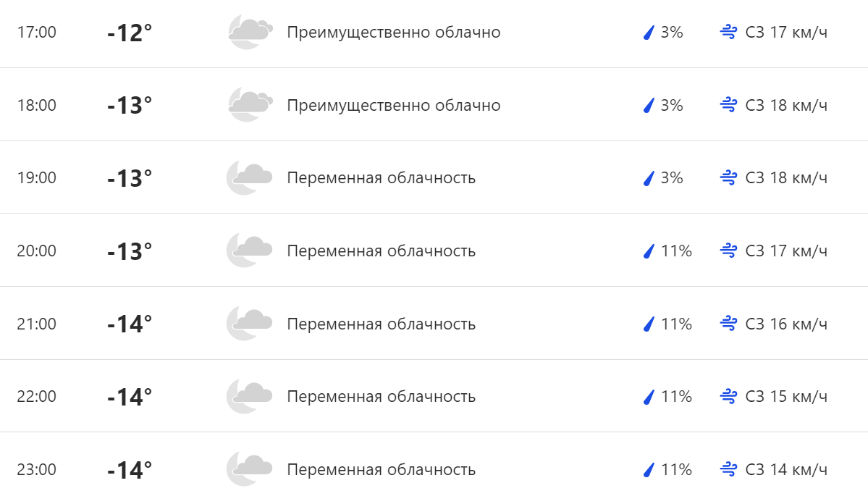The height and width of the screenshot is (504, 868).
Task: Click the weather icon in the 21:00 row
Action: pos(250,323)
